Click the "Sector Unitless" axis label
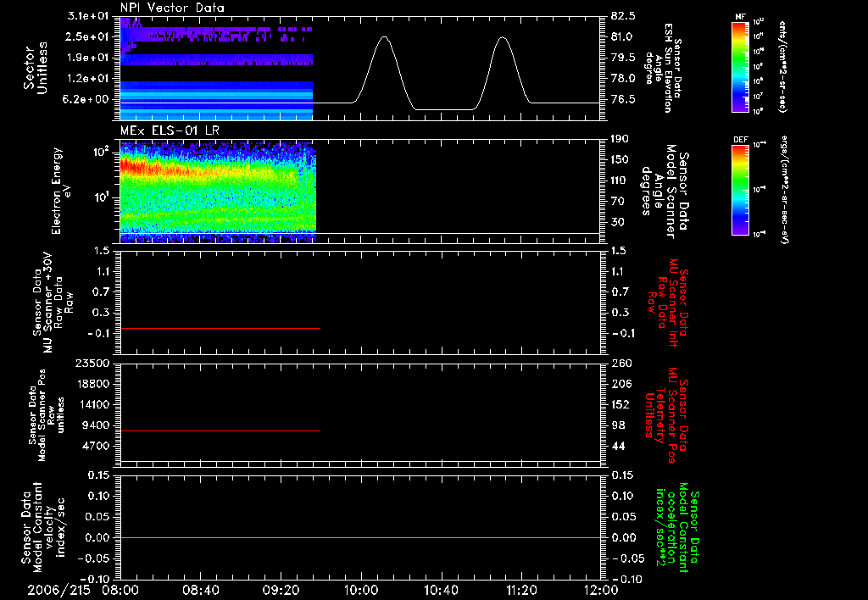 (x=36, y=68)
